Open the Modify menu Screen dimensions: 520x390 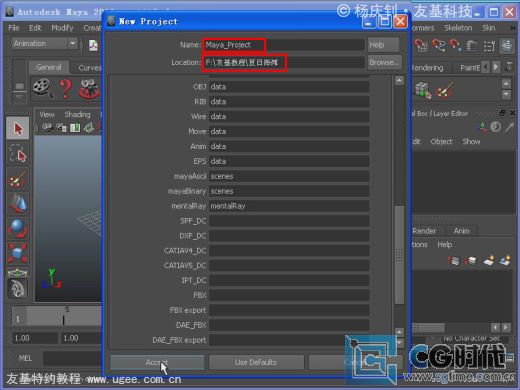pyautogui.click(x=62, y=28)
